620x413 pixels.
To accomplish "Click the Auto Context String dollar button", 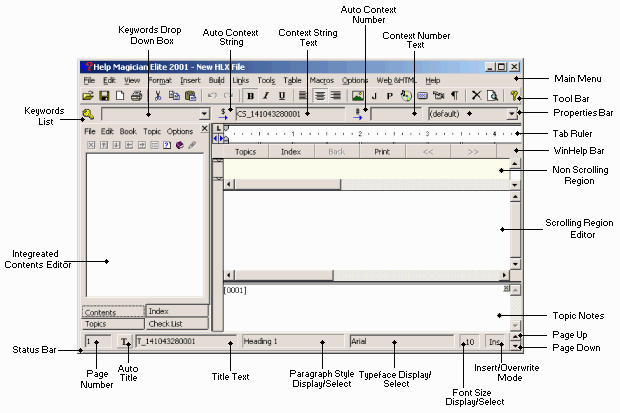I will [x=223, y=114].
